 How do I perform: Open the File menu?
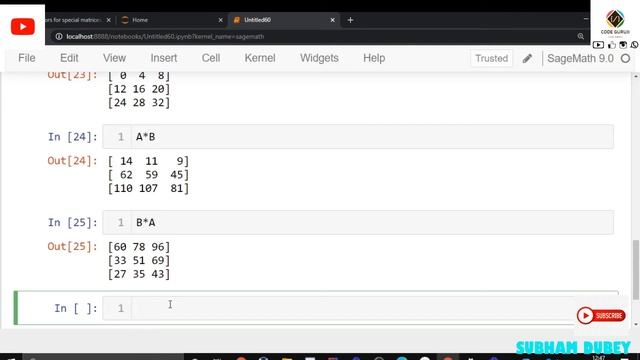click(x=27, y=58)
